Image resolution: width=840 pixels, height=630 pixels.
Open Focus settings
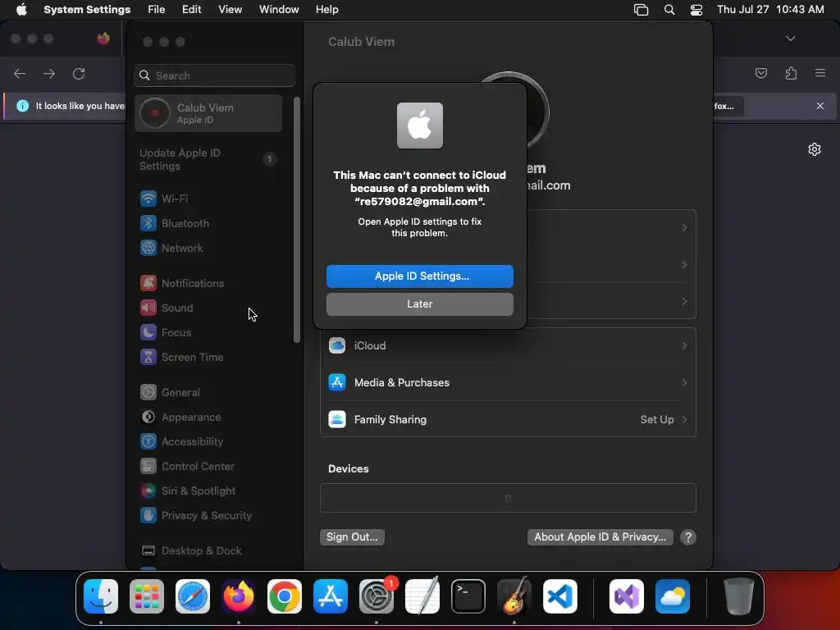(176, 333)
